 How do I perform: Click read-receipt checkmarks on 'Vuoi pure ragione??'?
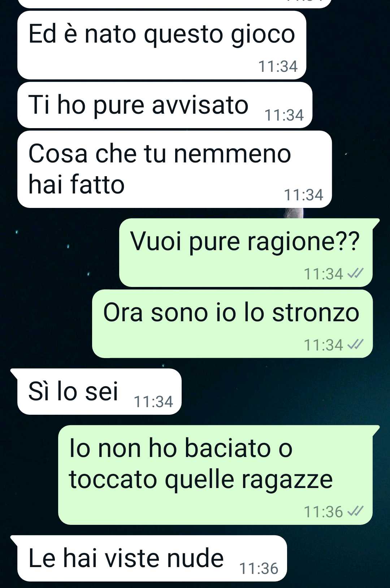click(x=355, y=274)
